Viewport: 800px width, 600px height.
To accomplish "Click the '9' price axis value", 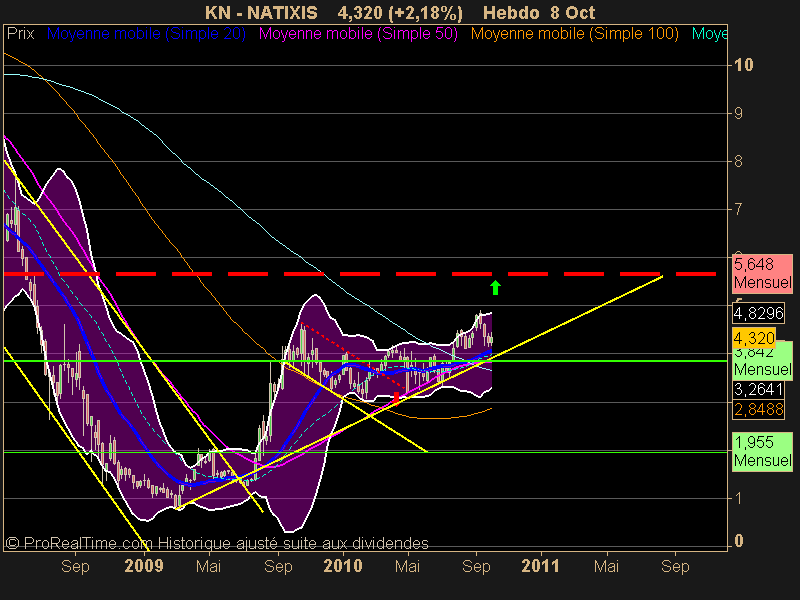I will point(738,113).
